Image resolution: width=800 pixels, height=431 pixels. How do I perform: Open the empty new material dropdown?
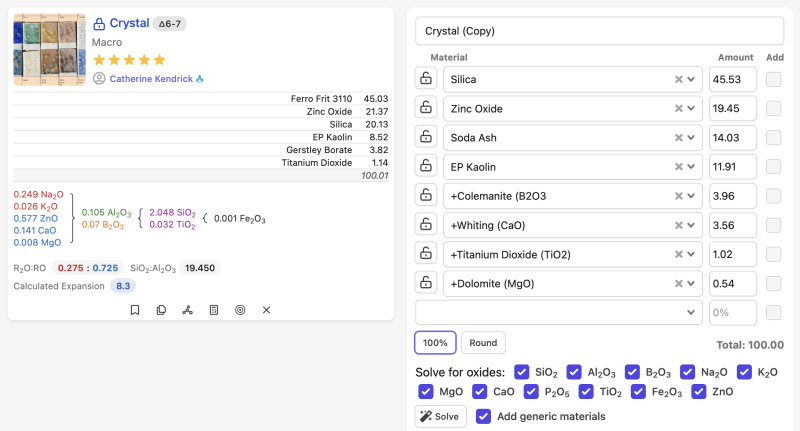[691, 312]
